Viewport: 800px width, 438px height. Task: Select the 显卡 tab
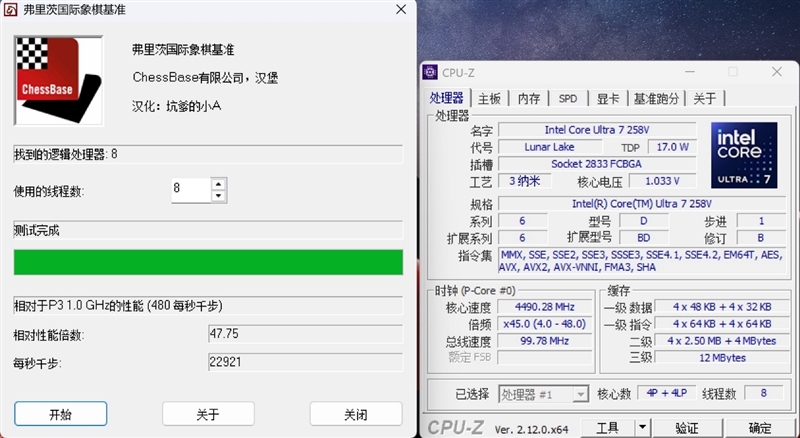tap(608, 98)
